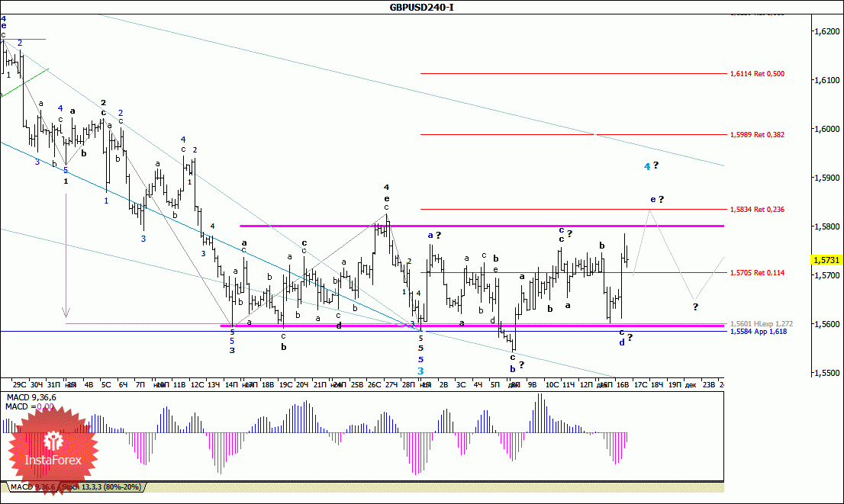Viewport: 844px width, 504px height.
Task: Click the current price marker 1,5731
Action: pos(826,259)
